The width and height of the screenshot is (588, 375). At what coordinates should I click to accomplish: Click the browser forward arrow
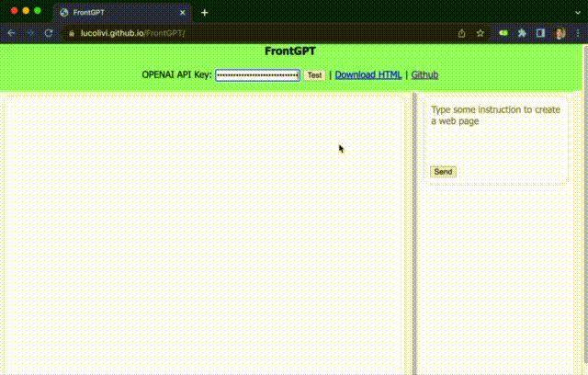(x=30, y=33)
